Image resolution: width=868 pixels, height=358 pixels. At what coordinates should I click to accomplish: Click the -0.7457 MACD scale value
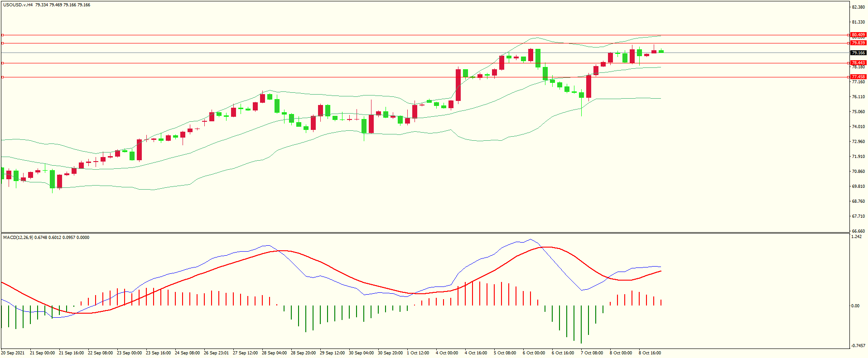click(x=858, y=346)
